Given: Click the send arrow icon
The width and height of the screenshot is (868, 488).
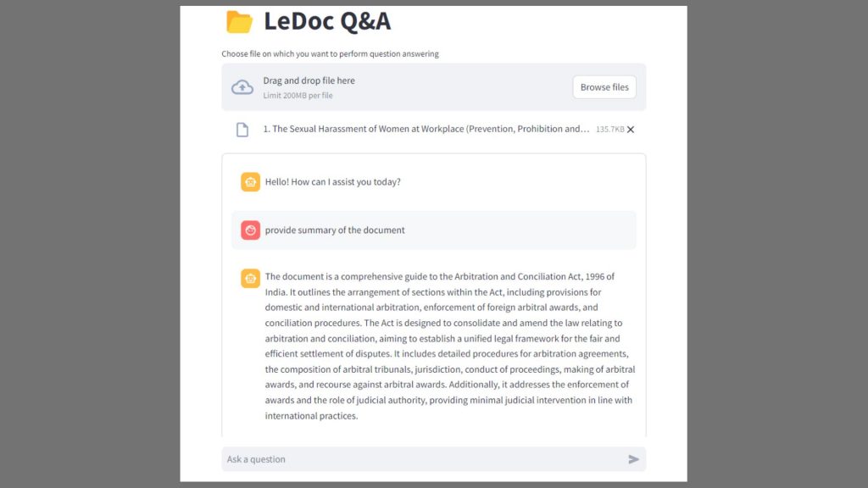Looking at the screenshot, I should coord(633,459).
